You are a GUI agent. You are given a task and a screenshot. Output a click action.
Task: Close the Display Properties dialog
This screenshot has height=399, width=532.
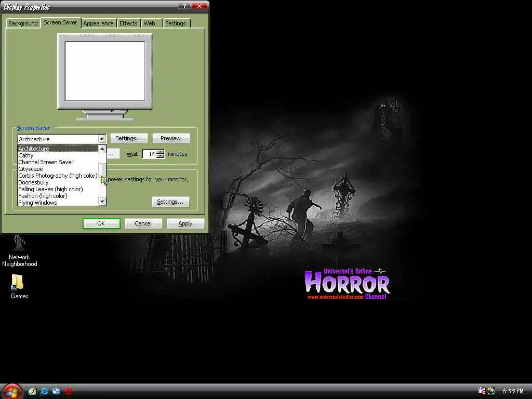tap(199, 6)
